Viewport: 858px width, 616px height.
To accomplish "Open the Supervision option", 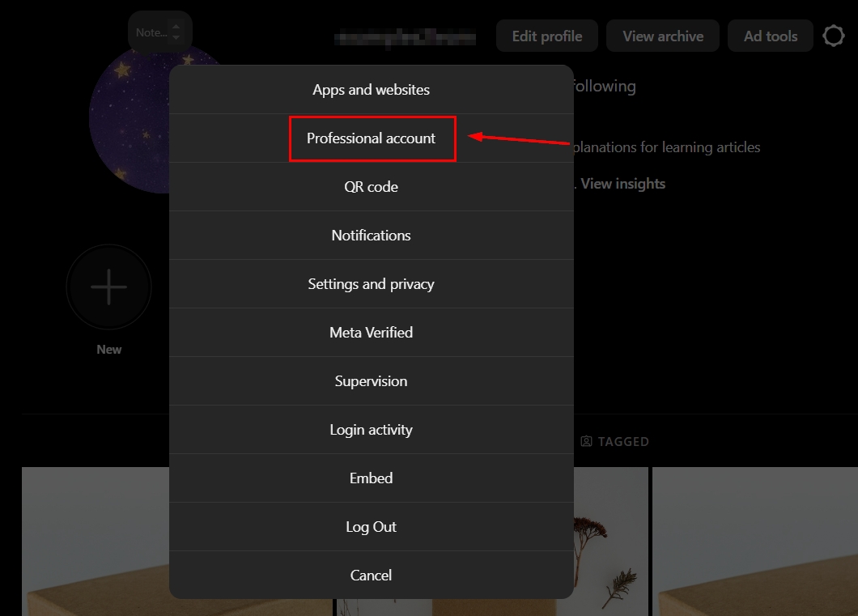I will coord(371,381).
